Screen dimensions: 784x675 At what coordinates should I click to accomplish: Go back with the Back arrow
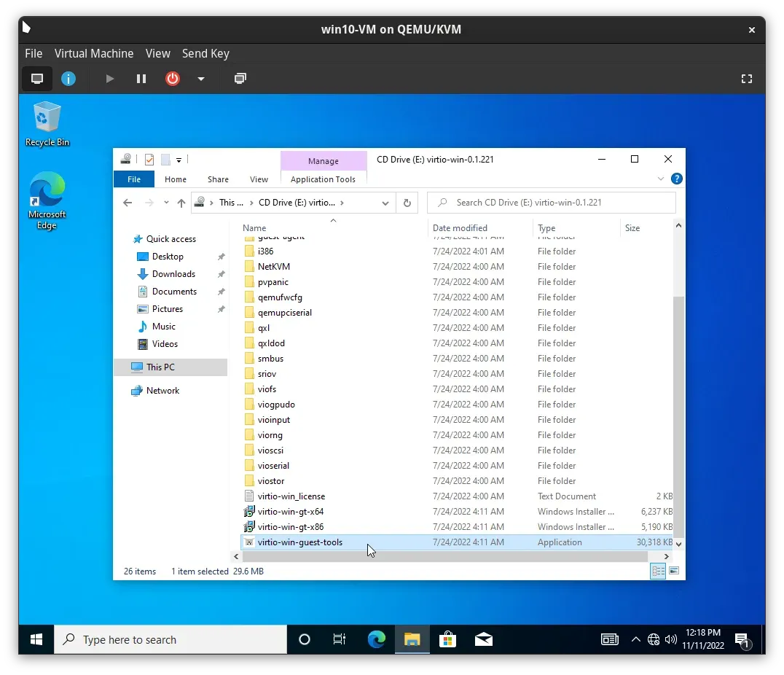tap(128, 203)
